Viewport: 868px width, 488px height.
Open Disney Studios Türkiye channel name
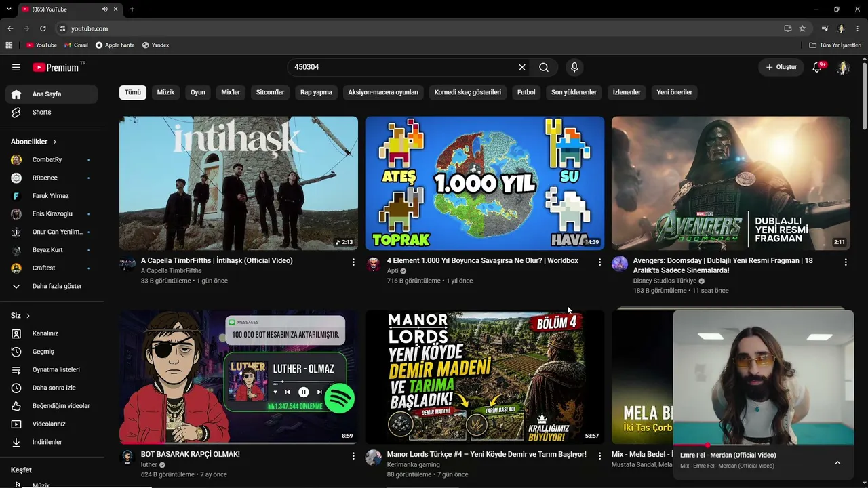click(665, 281)
